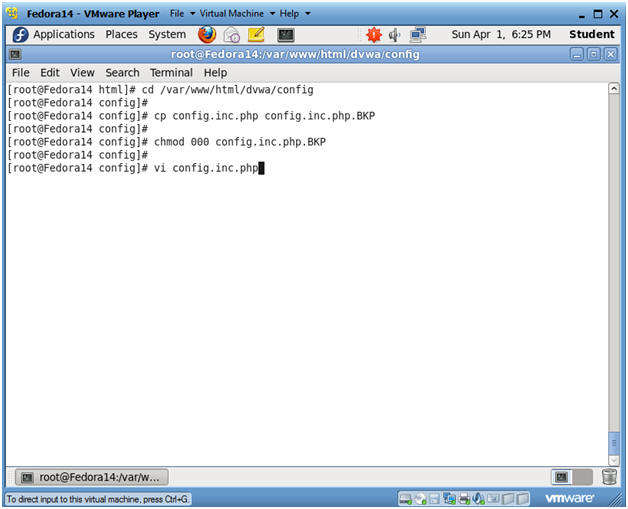Open the terminal View menu
Viewport: 628px width, 509px height.
point(82,73)
